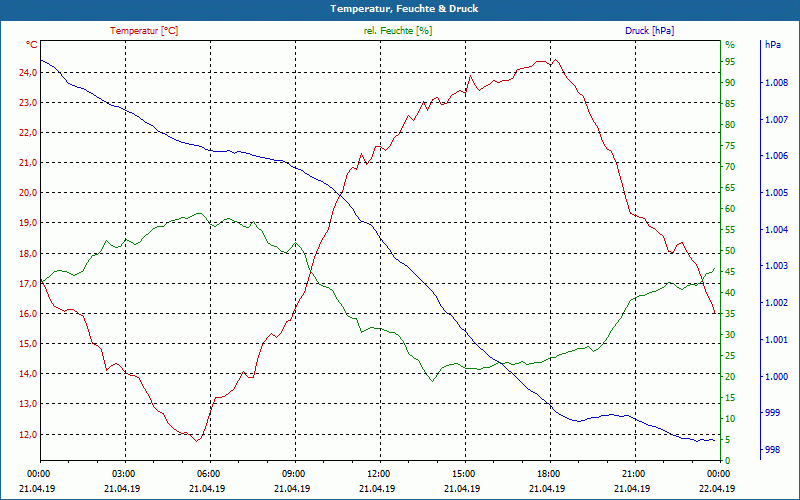Click the '45' humidity axis value

tap(730, 272)
